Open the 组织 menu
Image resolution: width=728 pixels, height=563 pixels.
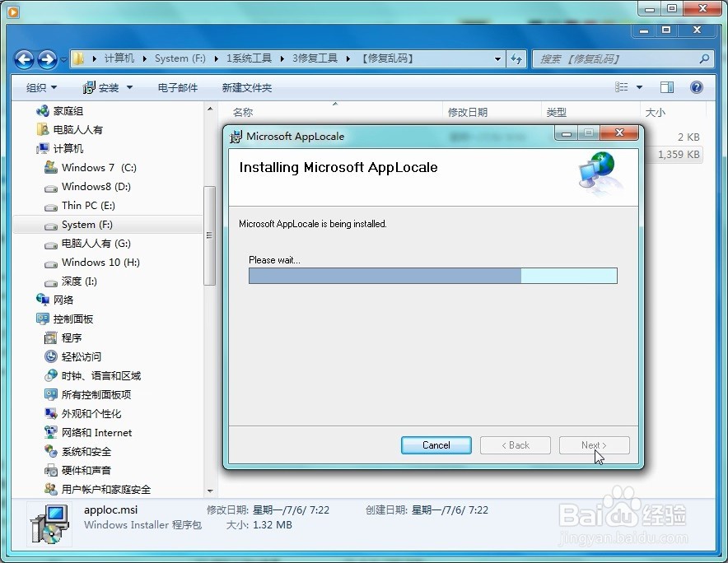[x=41, y=88]
